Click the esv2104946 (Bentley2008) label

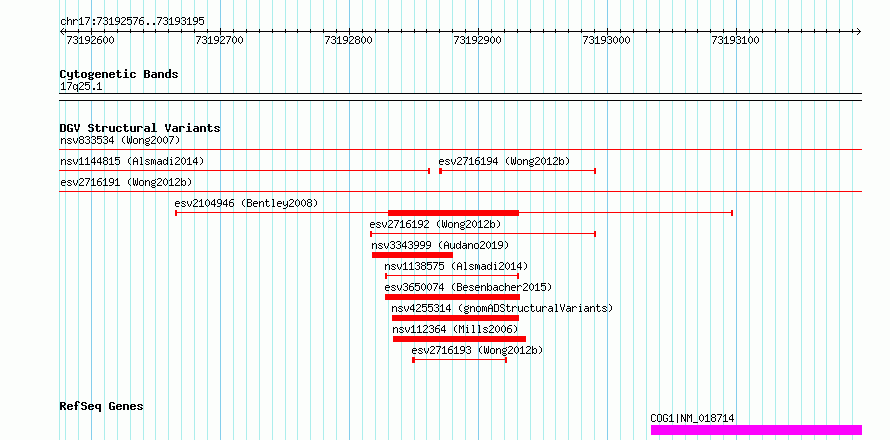point(246,203)
